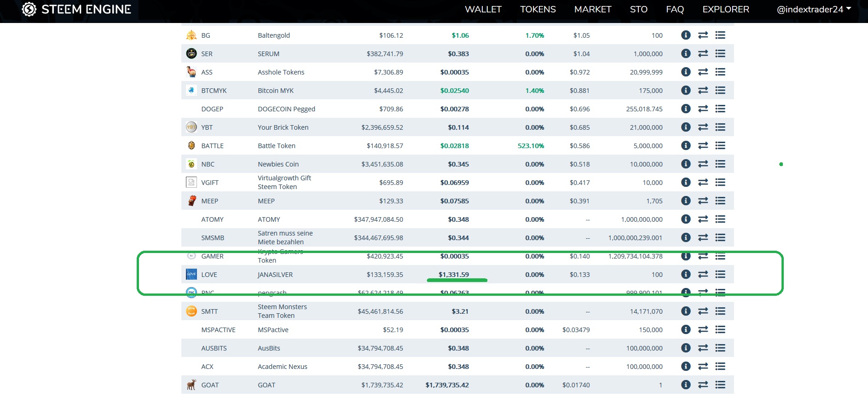This screenshot has height=397, width=868.
Task: Navigate to MARKET
Action: coord(593,9)
